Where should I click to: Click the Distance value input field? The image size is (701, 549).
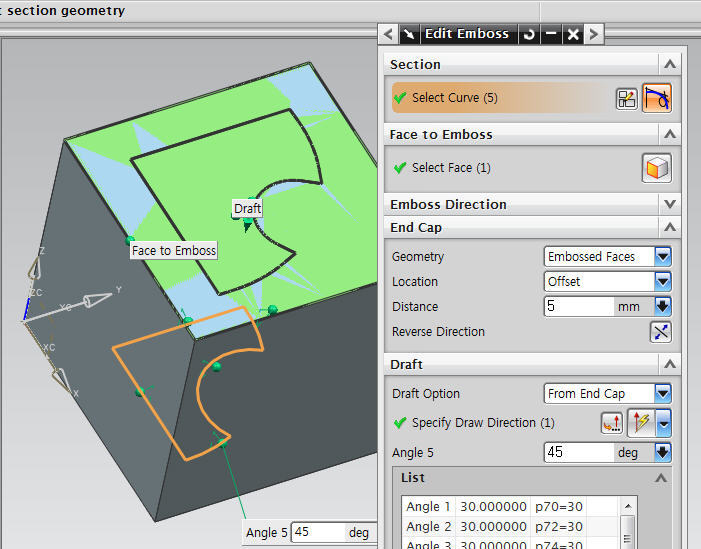578,307
